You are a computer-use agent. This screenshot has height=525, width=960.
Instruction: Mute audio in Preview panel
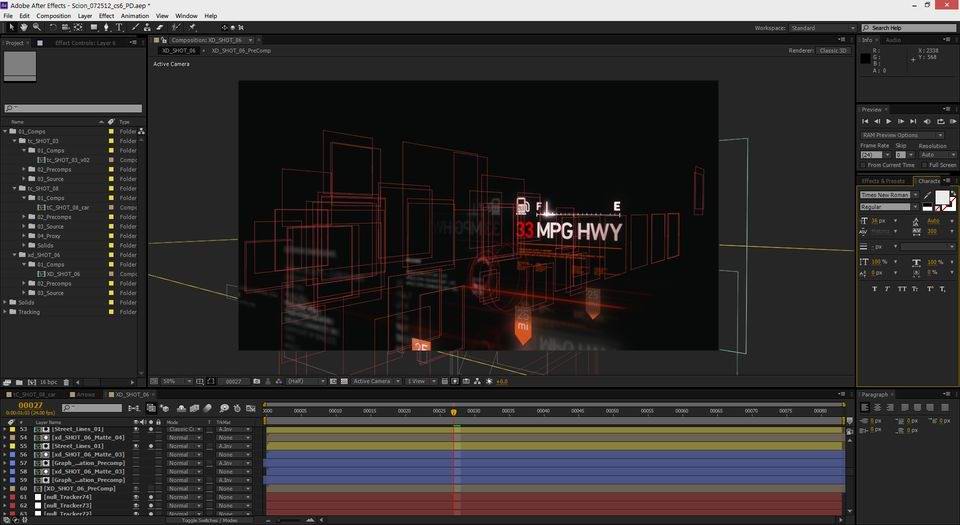[x=927, y=121]
